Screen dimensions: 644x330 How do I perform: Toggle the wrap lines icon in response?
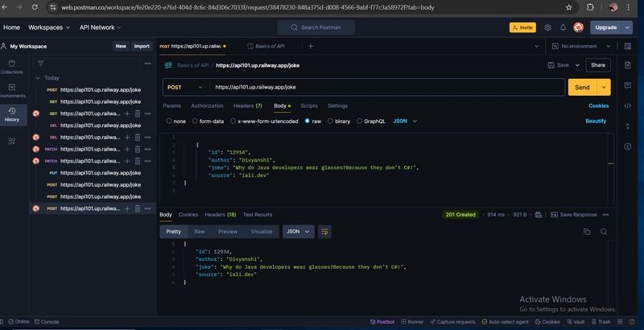click(x=324, y=232)
